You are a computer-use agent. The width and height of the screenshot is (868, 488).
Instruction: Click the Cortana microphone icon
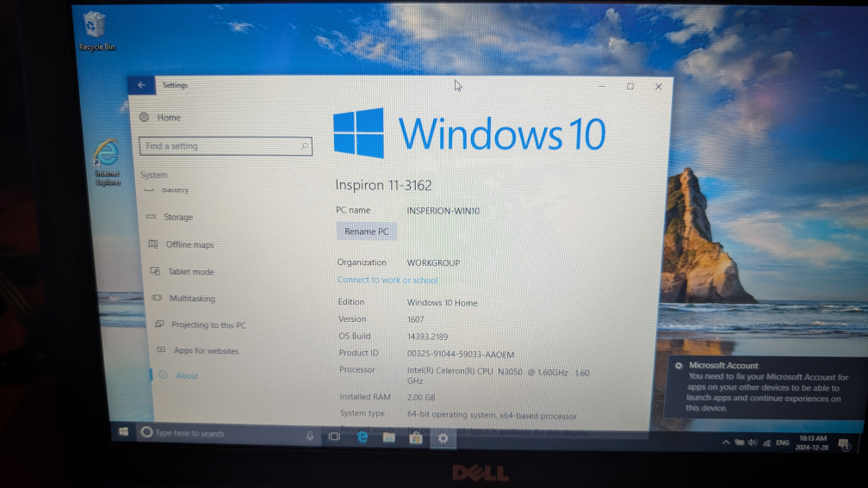(310, 436)
